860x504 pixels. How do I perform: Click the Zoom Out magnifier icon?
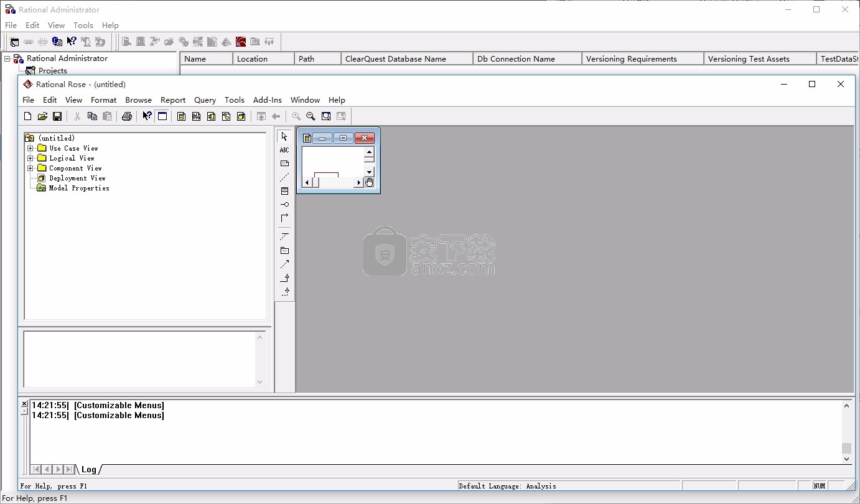click(311, 116)
